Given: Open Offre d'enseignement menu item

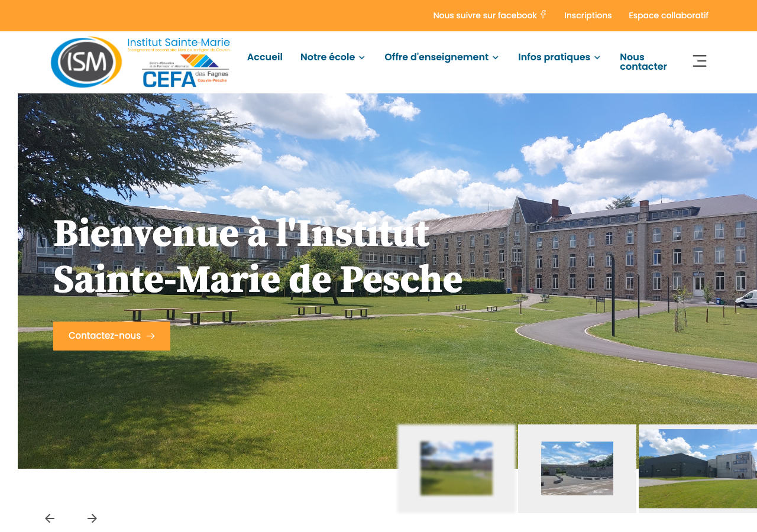Looking at the screenshot, I should [436, 57].
